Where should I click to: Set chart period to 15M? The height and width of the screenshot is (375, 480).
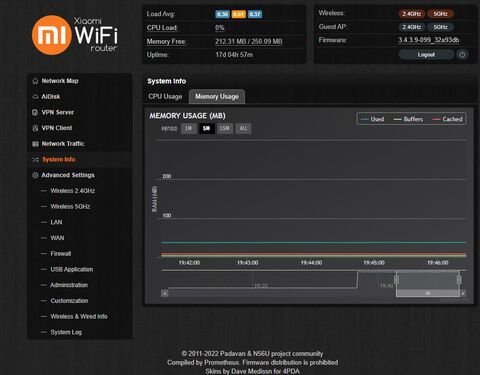tap(225, 128)
